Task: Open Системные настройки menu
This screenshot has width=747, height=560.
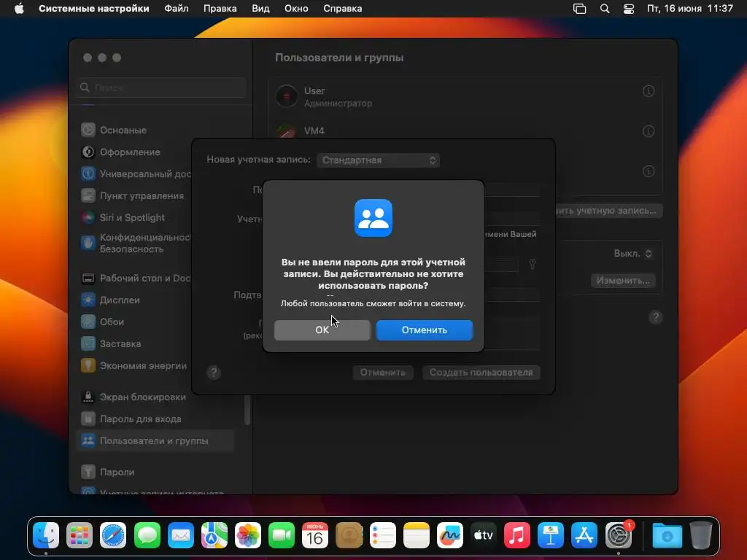Action: [x=94, y=9]
